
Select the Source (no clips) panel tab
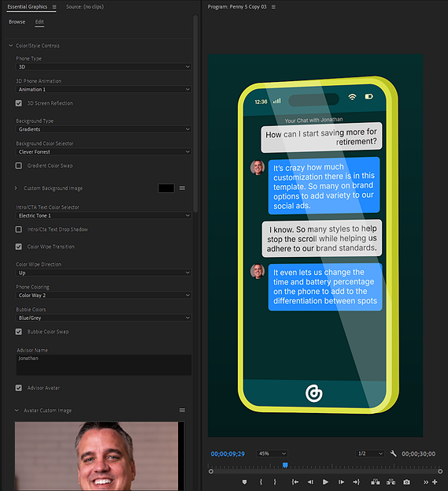[x=85, y=6]
